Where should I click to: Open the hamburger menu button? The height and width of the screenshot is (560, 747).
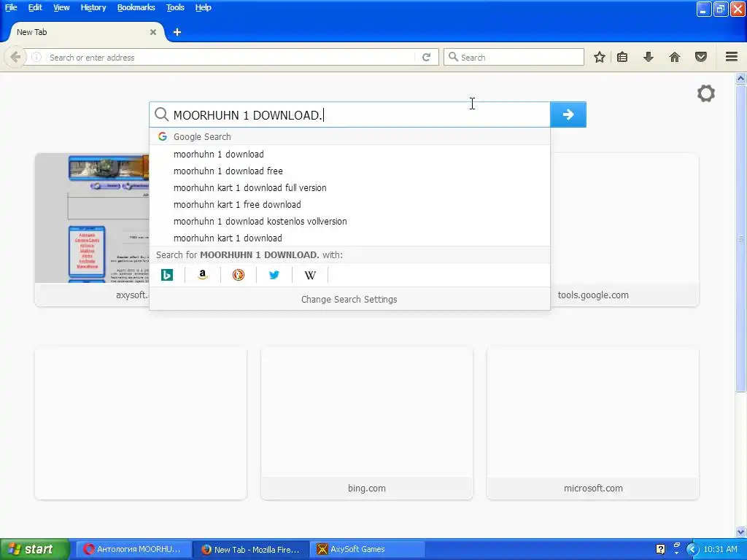click(732, 57)
